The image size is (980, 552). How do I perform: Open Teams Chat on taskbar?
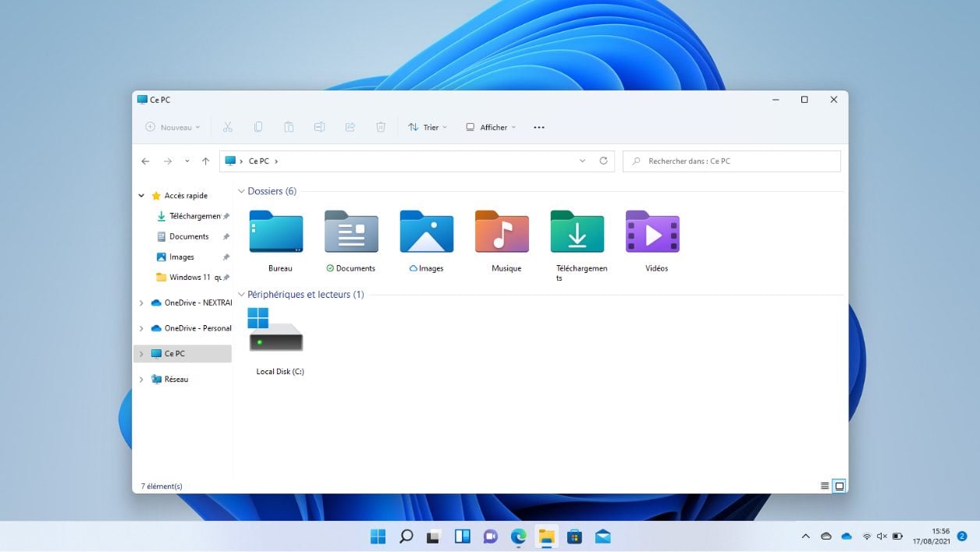pos(490,536)
